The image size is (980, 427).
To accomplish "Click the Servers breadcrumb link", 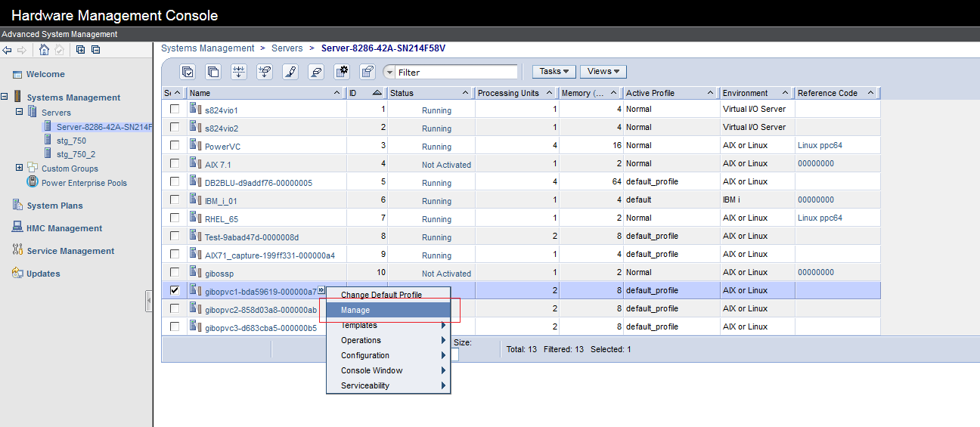I will coord(287,48).
